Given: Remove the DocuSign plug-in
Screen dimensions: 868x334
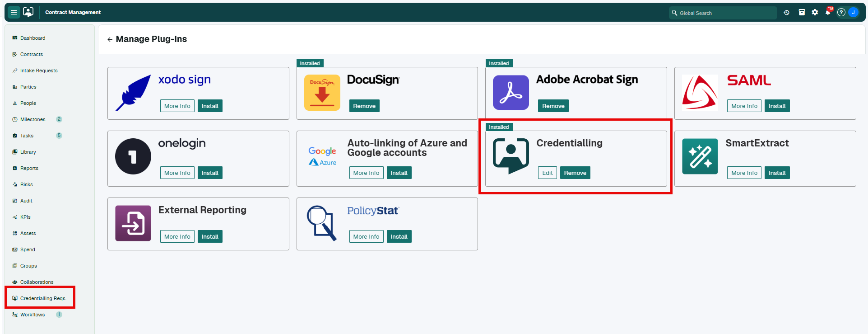Looking at the screenshot, I should (364, 106).
